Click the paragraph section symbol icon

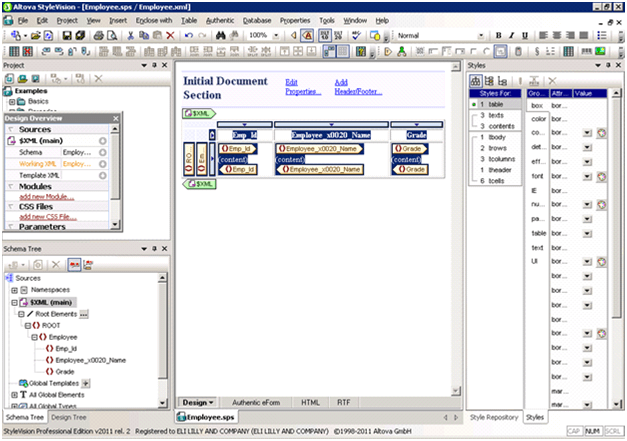tap(537, 51)
